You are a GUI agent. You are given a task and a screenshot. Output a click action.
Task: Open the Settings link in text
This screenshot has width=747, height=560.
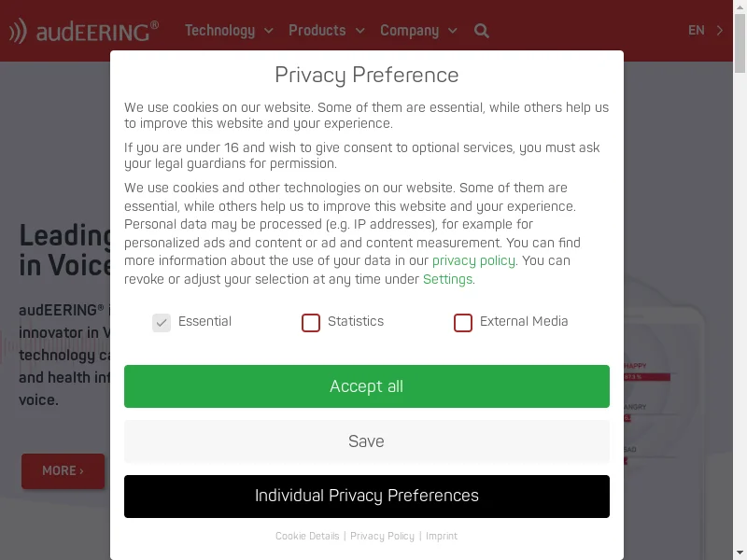447,279
